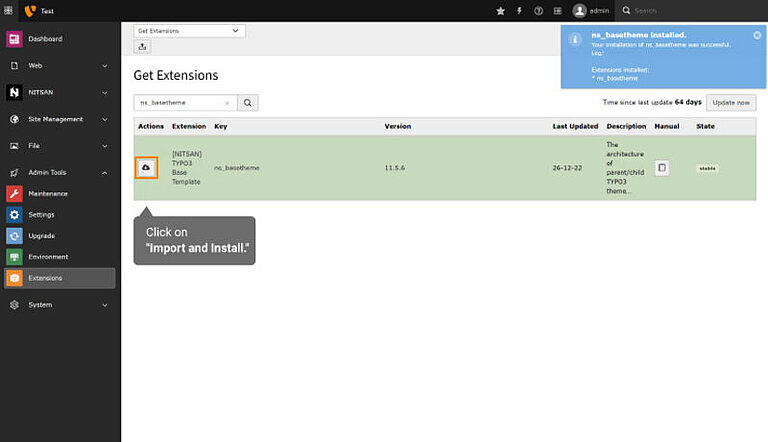
Task: Open the Get Extensions dropdown
Action: pos(189,31)
